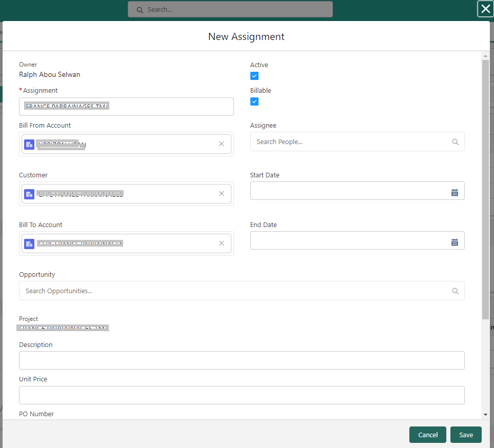
Task: Click the Save button
Action: pyautogui.click(x=466, y=435)
